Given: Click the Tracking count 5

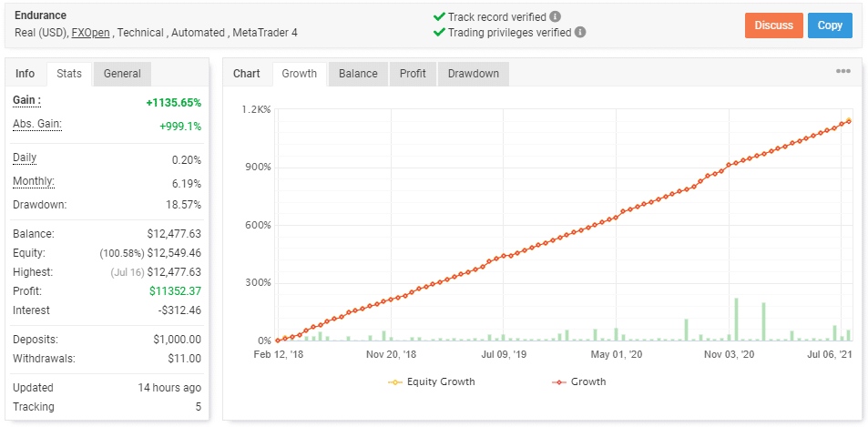Looking at the screenshot, I should pos(199,407).
